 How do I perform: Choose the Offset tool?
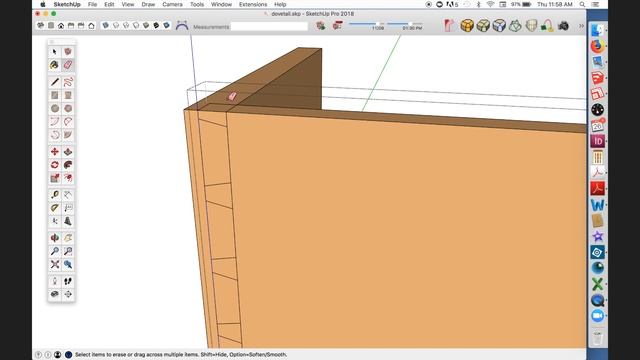(x=68, y=178)
